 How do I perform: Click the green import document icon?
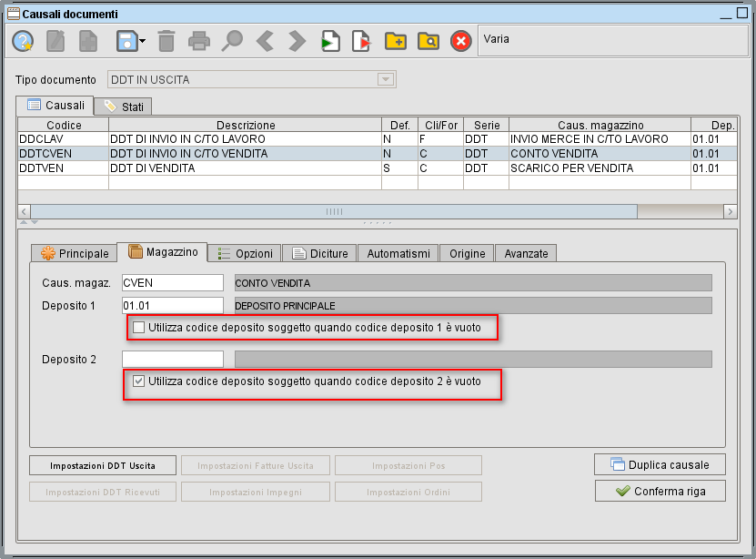coord(329,41)
